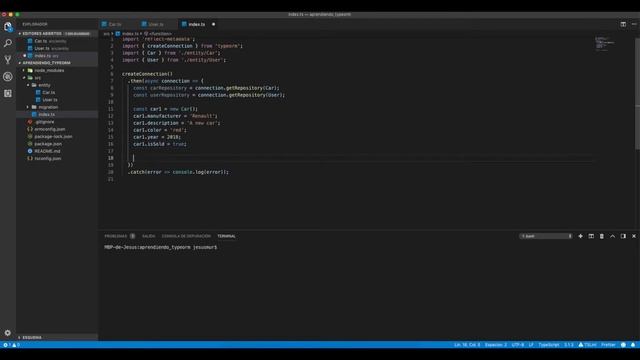Click the feedback smiley in the status bar
Screen dimensions: 640x360
point(623,345)
